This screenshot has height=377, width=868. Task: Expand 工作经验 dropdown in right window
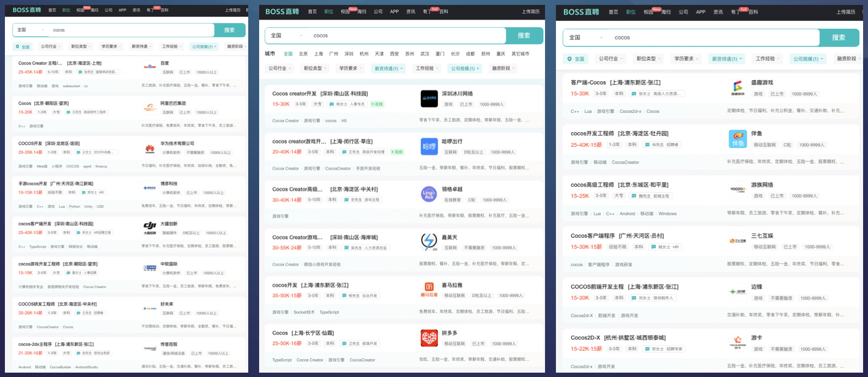[x=768, y=58]
